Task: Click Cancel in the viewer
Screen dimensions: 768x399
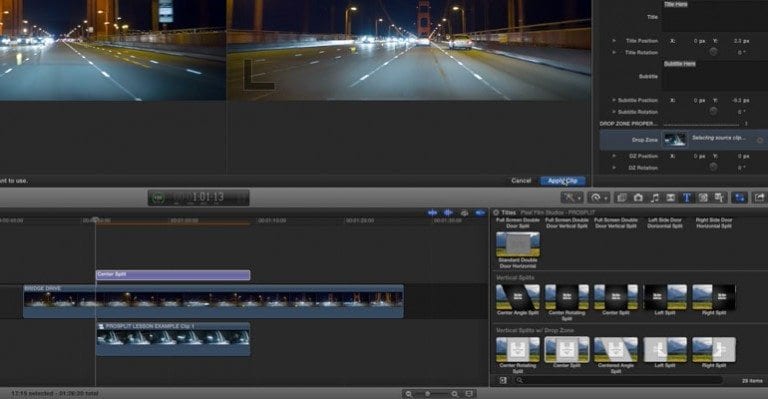Action: coord(521,181)
